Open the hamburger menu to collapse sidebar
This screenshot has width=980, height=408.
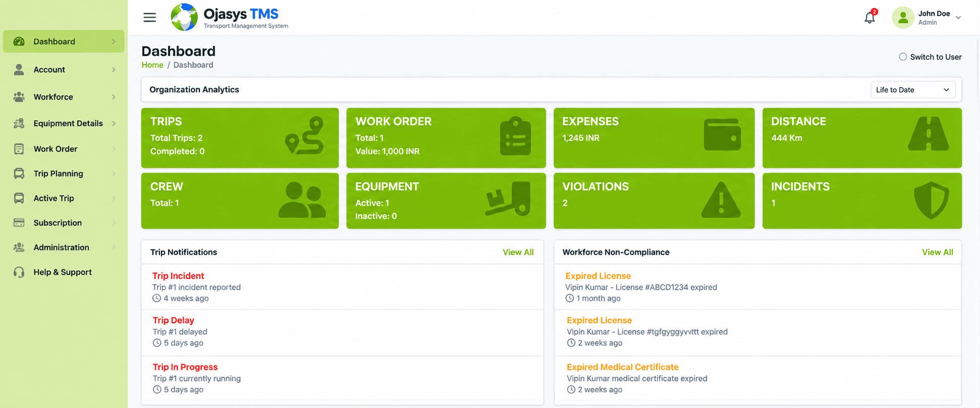pyautogui.click(x=149, y=18)
